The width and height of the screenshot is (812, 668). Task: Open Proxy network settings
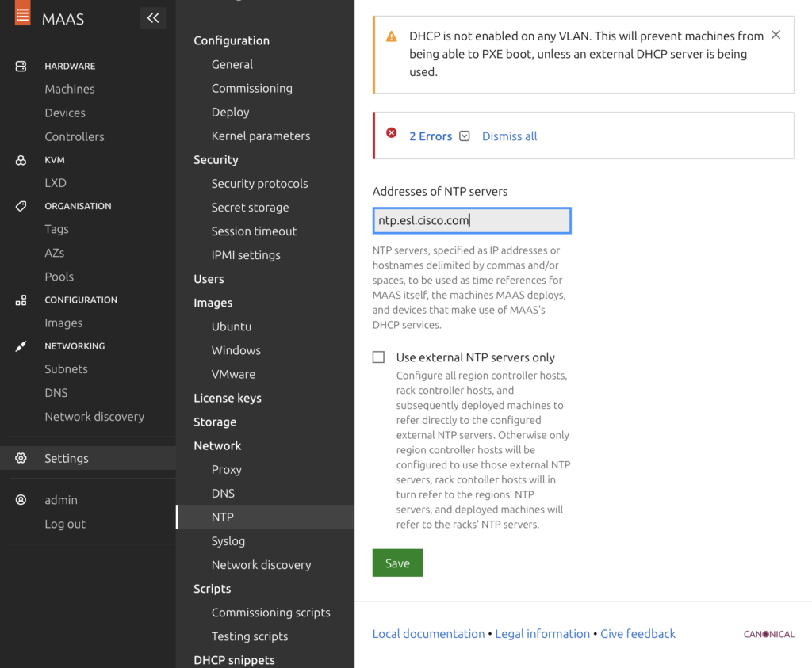pos(226,469)
